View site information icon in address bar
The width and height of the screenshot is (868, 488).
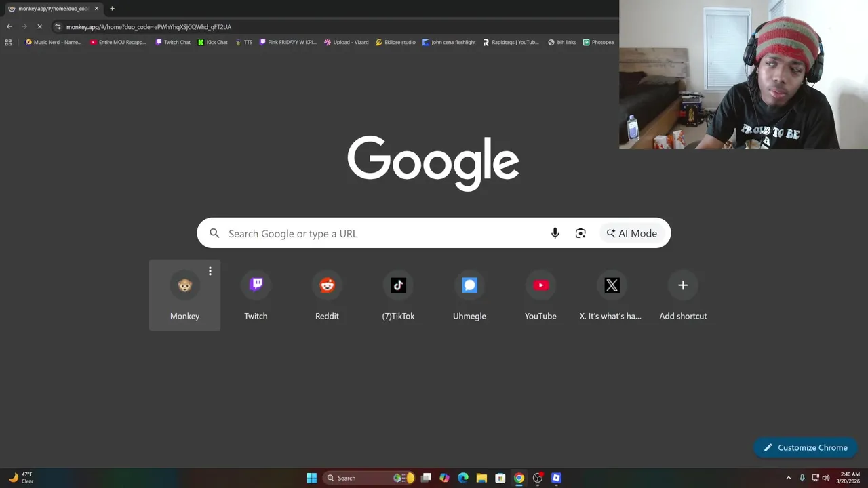(58, 27)
